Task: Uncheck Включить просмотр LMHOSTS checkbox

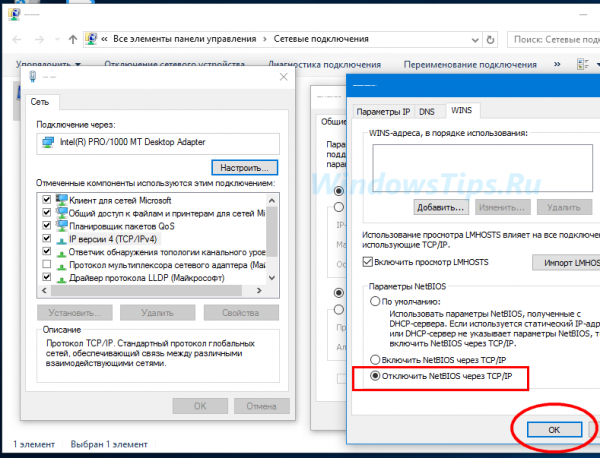Action: 367,262
